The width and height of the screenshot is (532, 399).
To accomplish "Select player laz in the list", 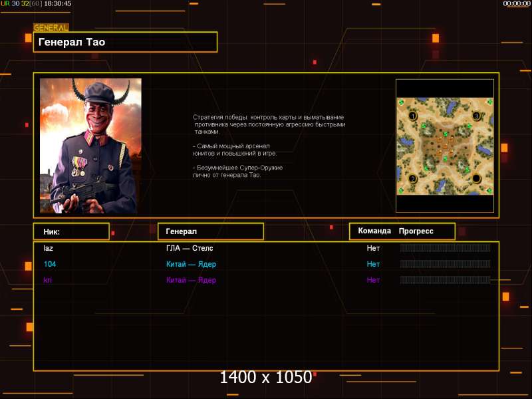I will click(48, 248).
